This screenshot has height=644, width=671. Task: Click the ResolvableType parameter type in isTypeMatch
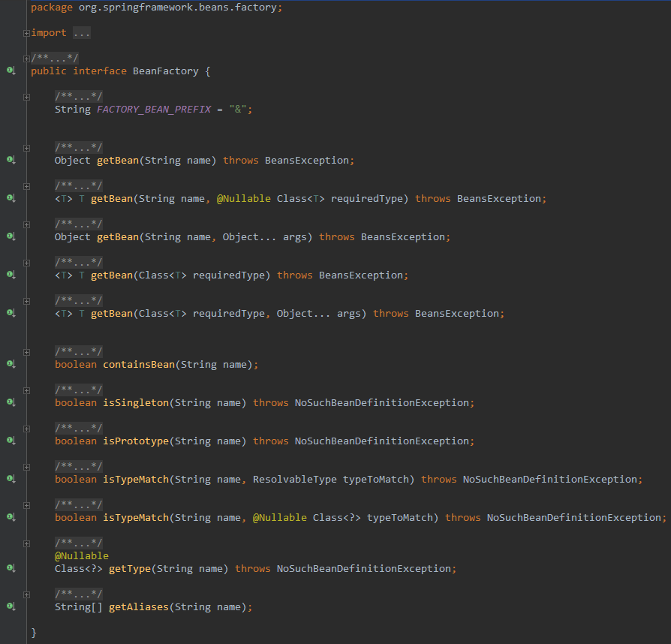point(294,480)
